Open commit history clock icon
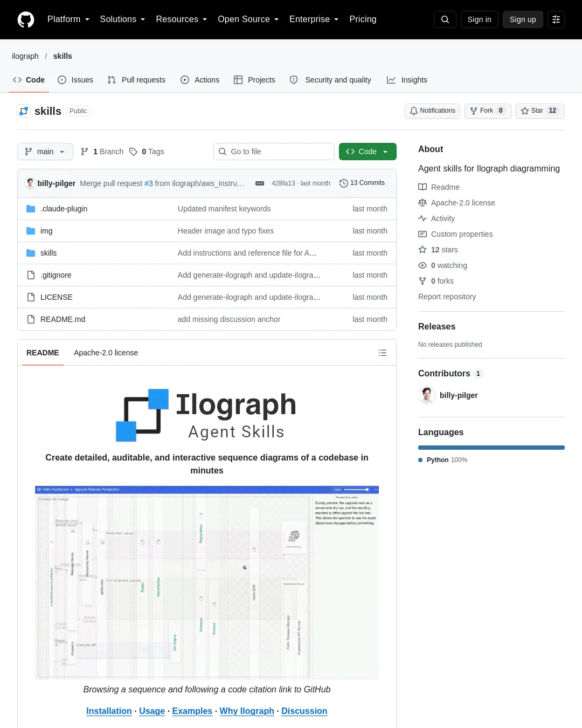This screenshot has height=728, width=582. [344, 183]
